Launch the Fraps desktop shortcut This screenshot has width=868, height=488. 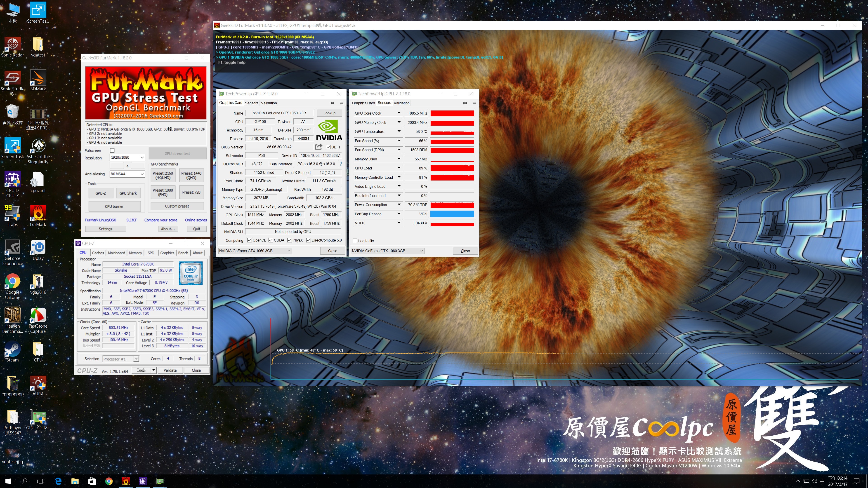[12, 216]
